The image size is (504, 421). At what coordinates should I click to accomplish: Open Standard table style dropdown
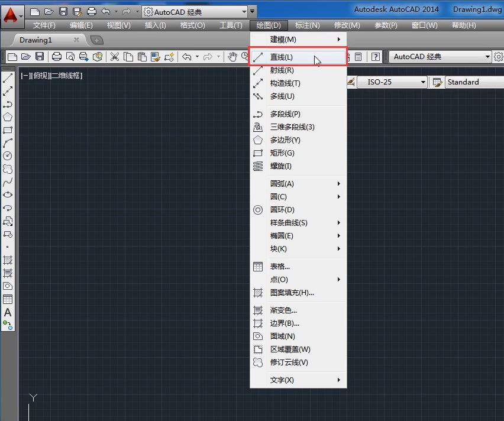point(474,82)
